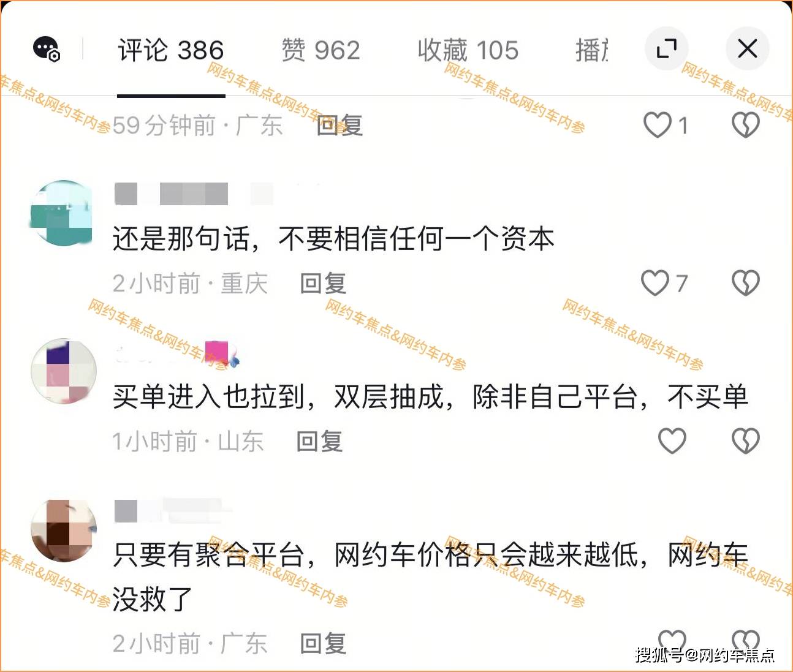Screen dimensions: 793x672
Task: Open the 收藏 105 tab
Action: [x=468, y=50]
